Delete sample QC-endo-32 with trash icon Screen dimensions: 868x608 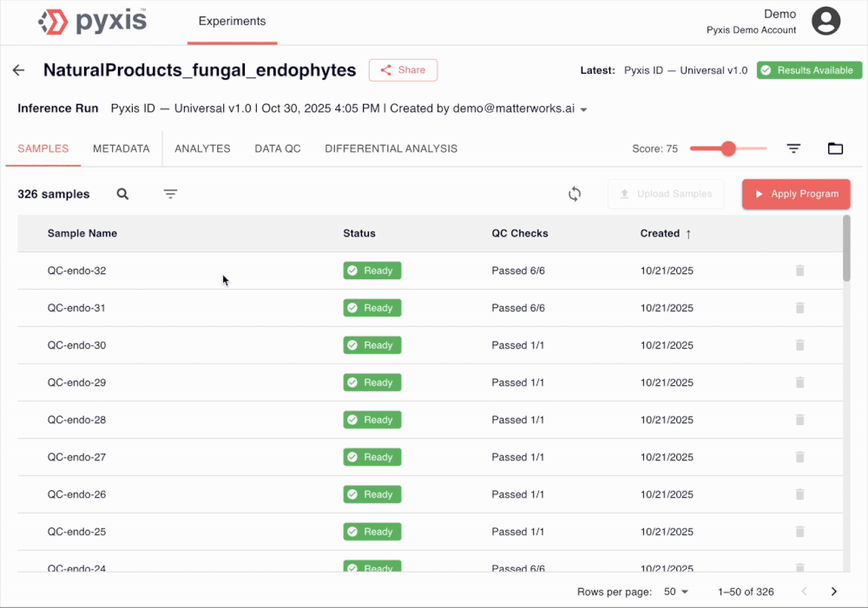point(799,271)
